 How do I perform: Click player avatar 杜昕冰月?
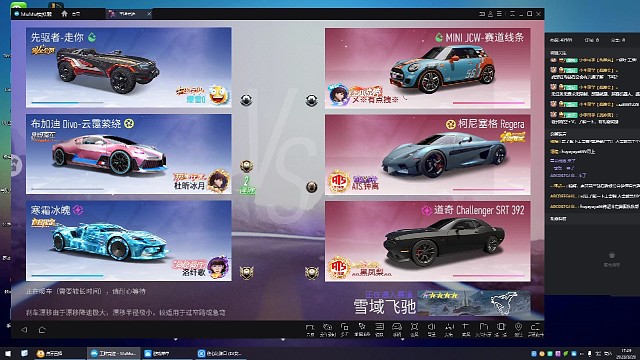click(218, 181)
